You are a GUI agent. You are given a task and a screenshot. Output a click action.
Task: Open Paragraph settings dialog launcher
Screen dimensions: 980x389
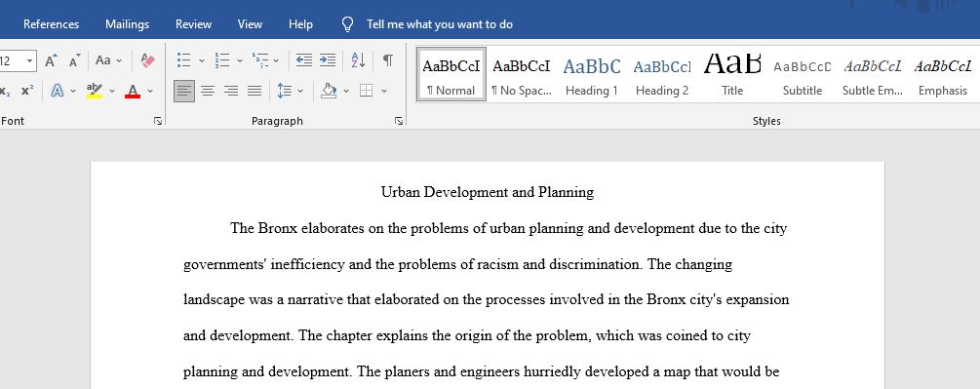(x=399, y=121)
